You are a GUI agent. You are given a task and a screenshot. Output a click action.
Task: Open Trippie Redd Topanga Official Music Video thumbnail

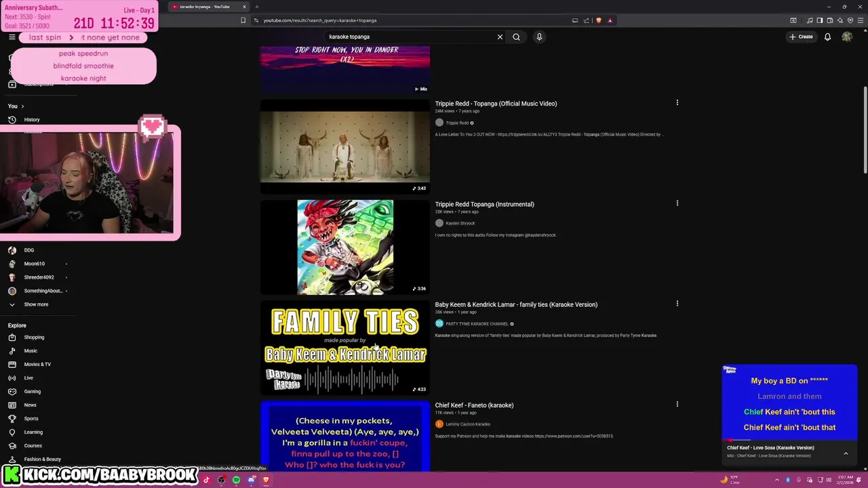[x=344, y=146]
